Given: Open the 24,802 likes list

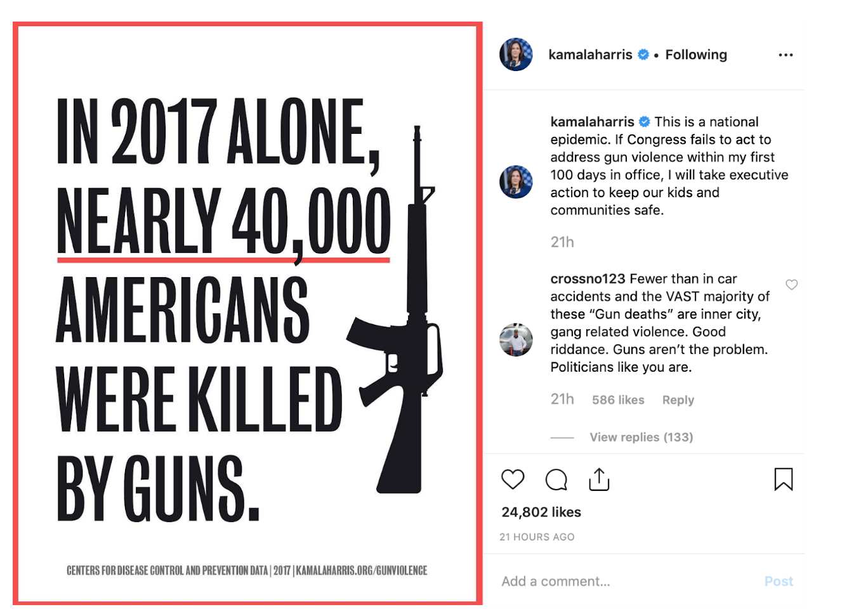Looking at the screenshot, I should click(541, 512).
